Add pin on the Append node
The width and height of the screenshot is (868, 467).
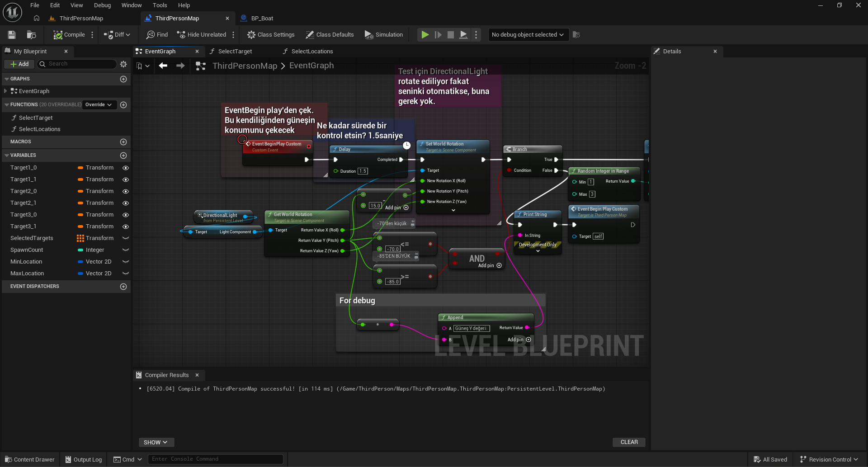coord(528,340)
